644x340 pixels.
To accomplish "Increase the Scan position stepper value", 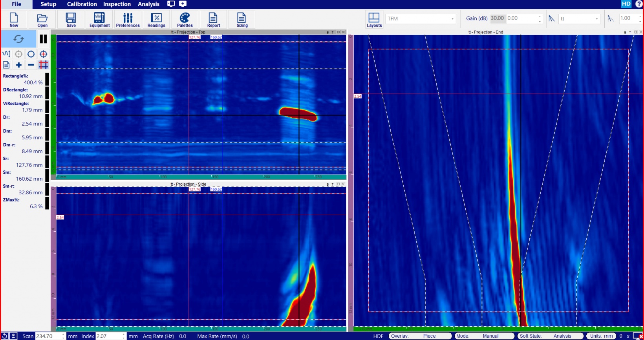I will pos(63,335).
